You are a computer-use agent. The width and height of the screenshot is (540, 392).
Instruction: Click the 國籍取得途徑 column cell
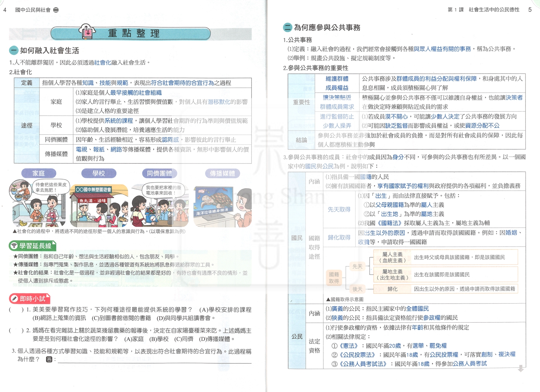[x=315, y=247]
